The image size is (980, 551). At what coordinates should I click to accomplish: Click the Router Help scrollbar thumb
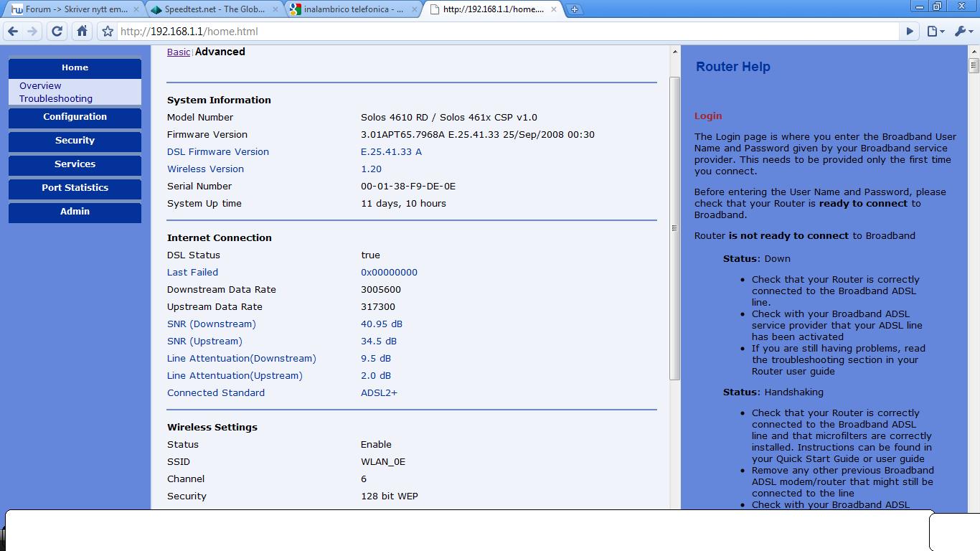pyautogui.click(x=974, y=66)
